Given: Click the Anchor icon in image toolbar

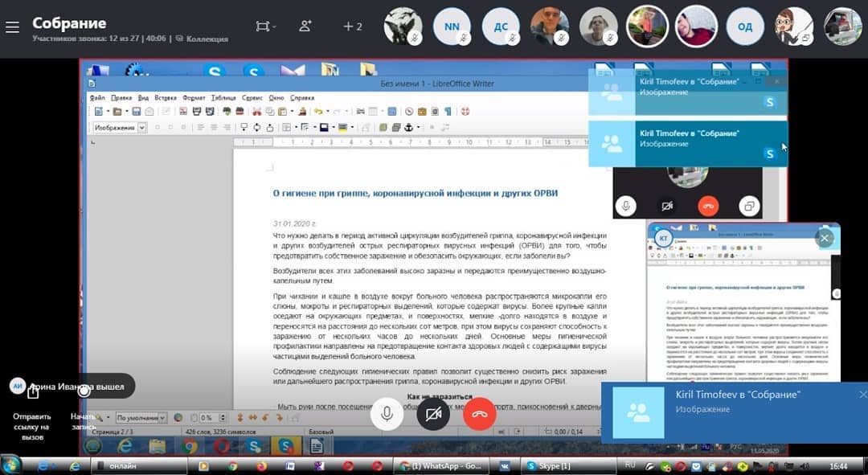Looking at the screenshot, I should coord(408,127).
